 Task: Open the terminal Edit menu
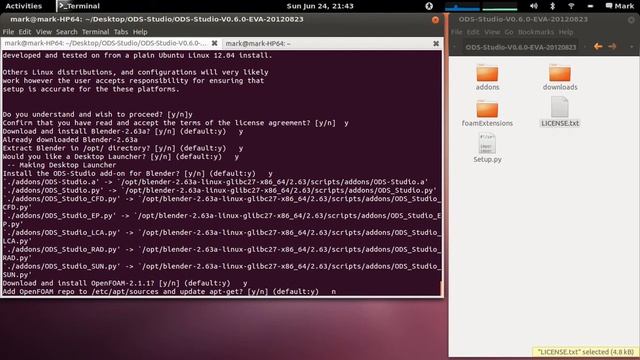click(x=24, y=32)
